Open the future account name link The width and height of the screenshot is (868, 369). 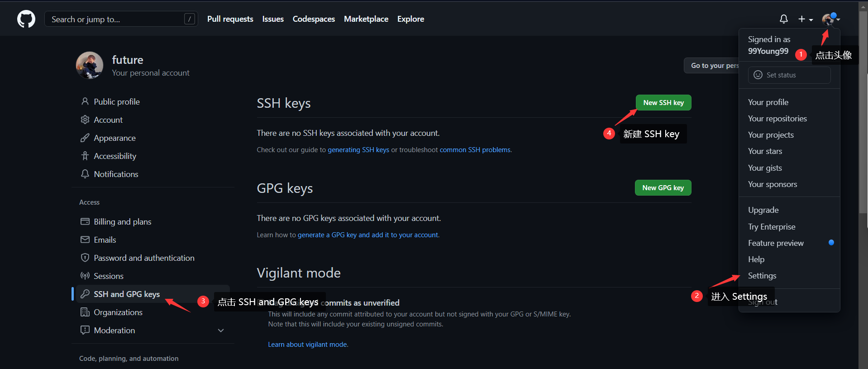(128, 60)
